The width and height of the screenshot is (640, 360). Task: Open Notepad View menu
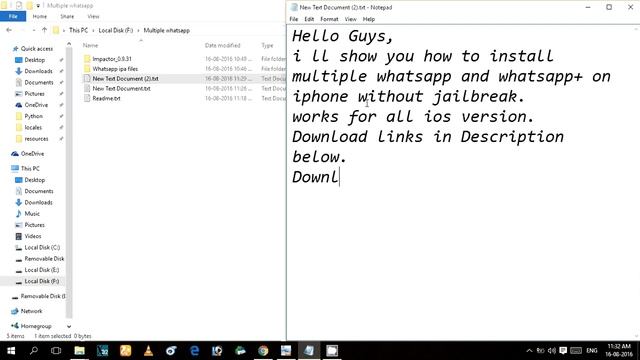(x=350, y=19)
